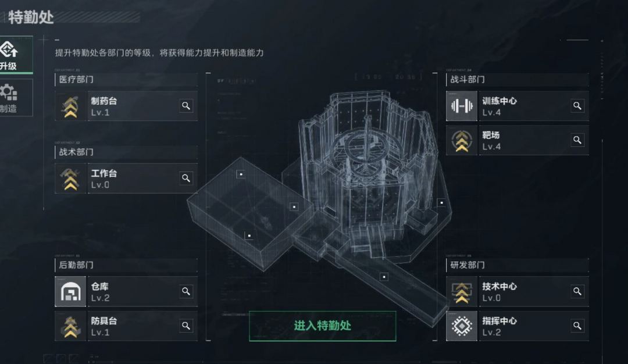Select the 靶场 Lv.4 entry
Screen dimensions: 628x364
point(518,140)
